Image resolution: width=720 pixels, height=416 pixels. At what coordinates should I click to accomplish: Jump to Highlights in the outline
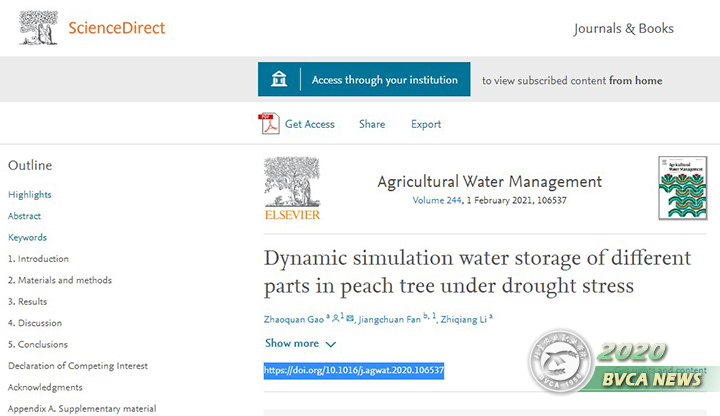[30, 194]
